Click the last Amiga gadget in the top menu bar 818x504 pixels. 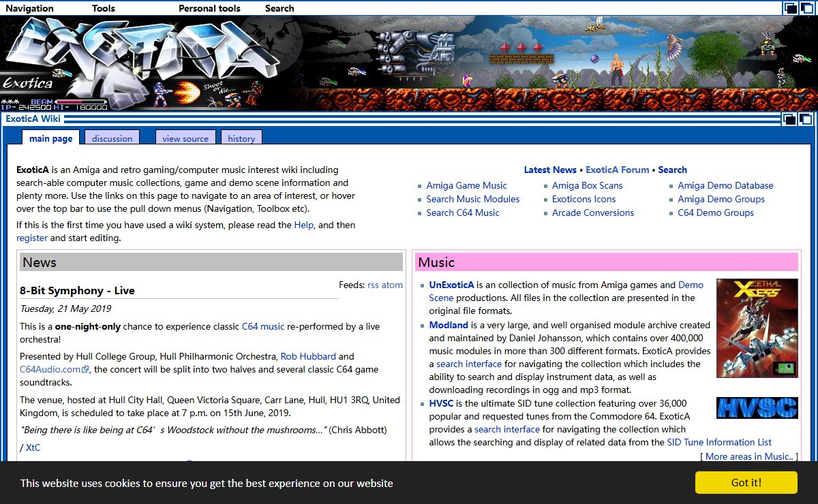pos(806,8)
